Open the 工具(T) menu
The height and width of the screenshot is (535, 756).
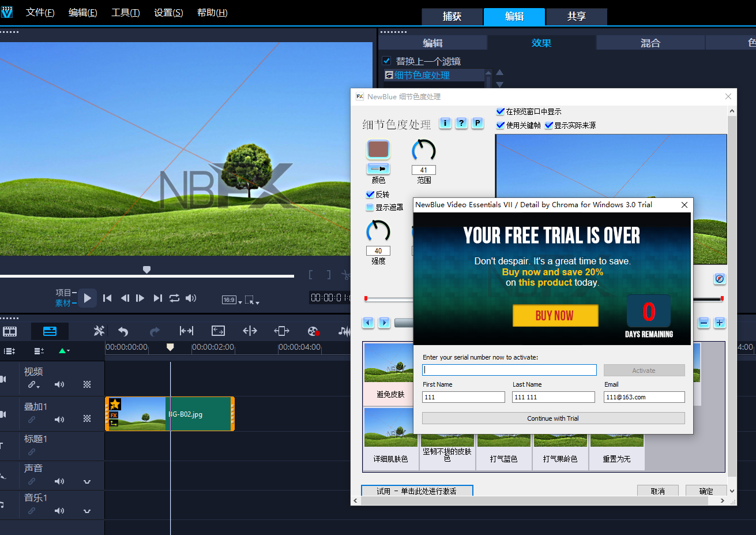126,13
